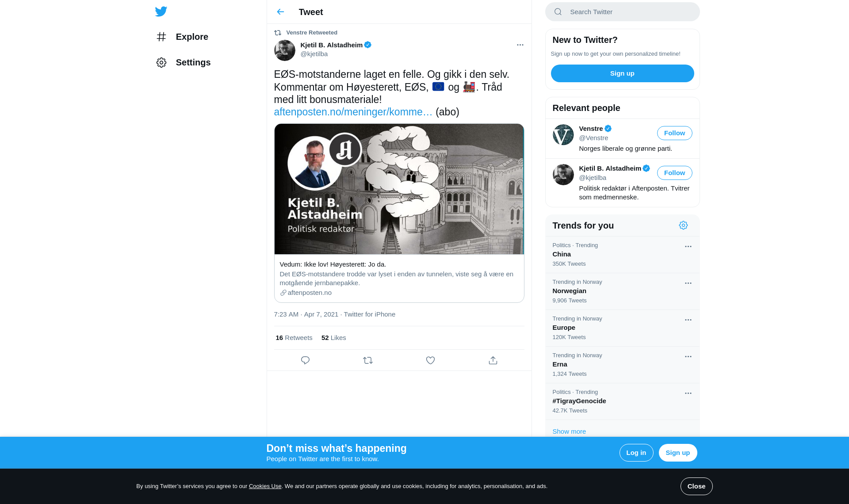Open the Norwegian trend
Image resolution: width=849 pixels, height=504 pixels.
click(622, 291)
